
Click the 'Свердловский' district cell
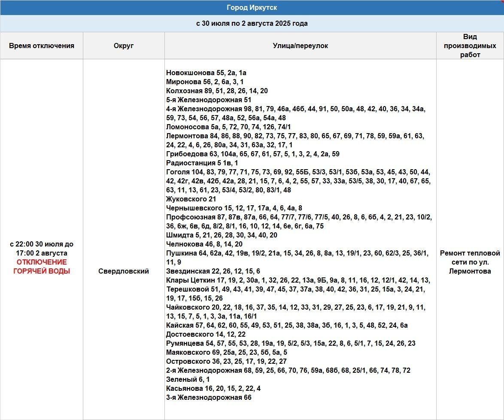[124, 271]
